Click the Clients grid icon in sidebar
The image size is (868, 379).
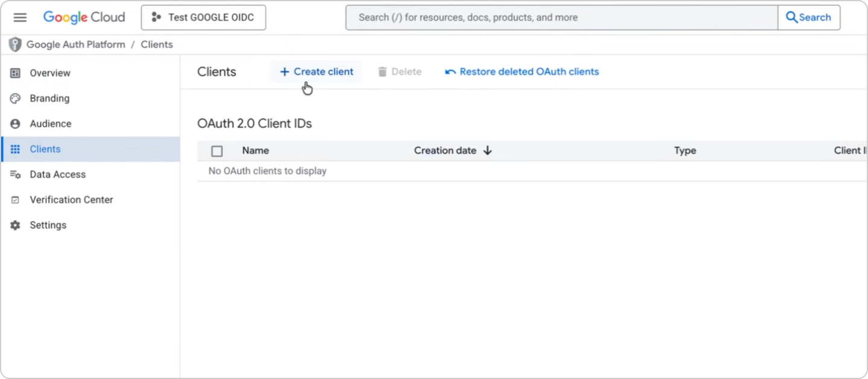coord(15,149)
